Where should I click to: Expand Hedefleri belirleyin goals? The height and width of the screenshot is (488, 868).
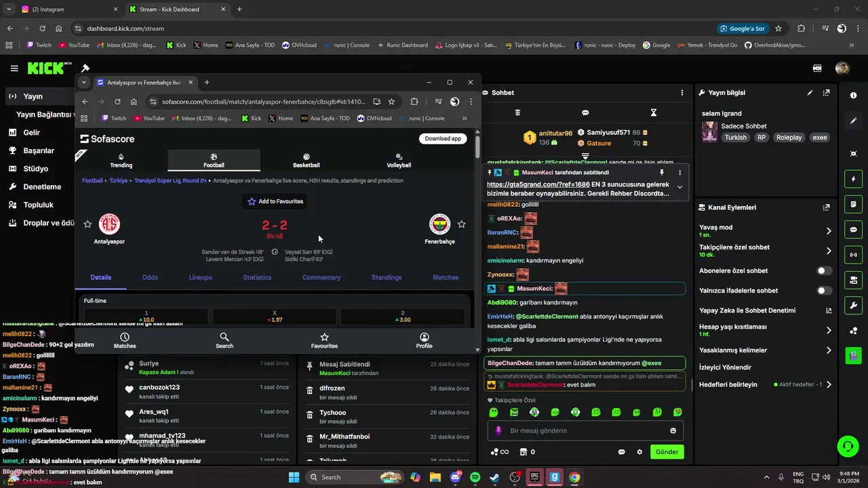[x=829, y=384]
